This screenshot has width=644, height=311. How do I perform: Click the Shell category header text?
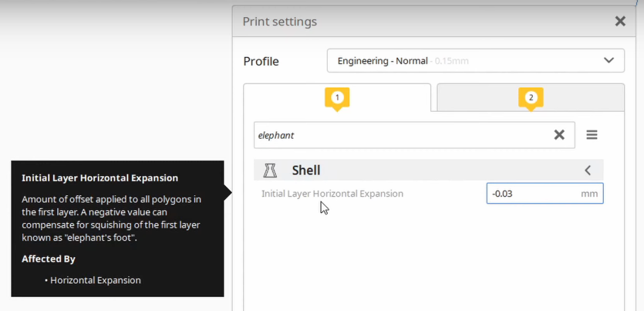click(306, 170)
